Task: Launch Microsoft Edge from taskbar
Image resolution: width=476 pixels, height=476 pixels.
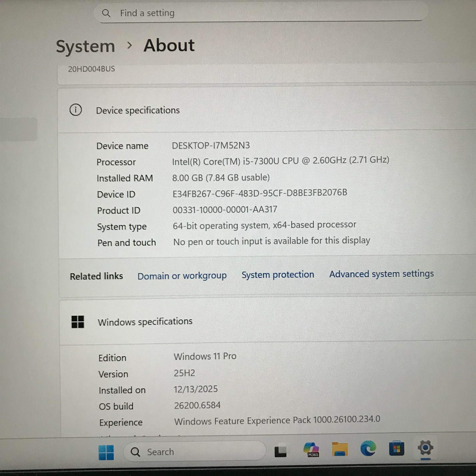Action: coord(368,449)
